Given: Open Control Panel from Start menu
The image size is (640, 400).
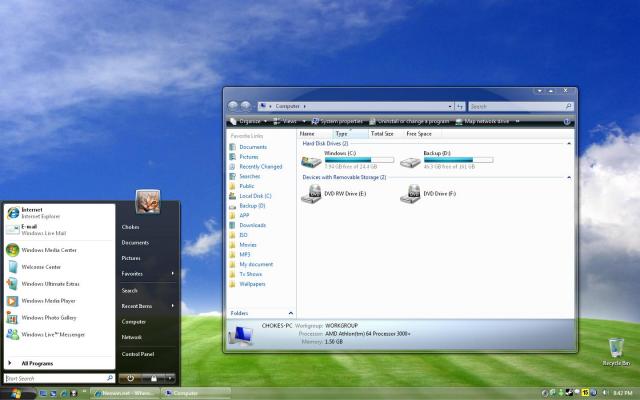Looking at the screenshot, I should point(138,354).
